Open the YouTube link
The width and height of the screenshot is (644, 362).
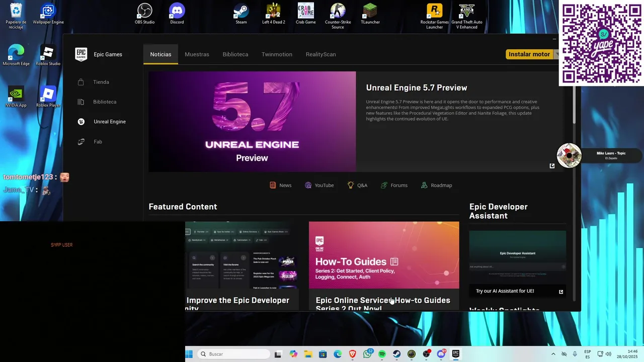(x=319, y=185)
